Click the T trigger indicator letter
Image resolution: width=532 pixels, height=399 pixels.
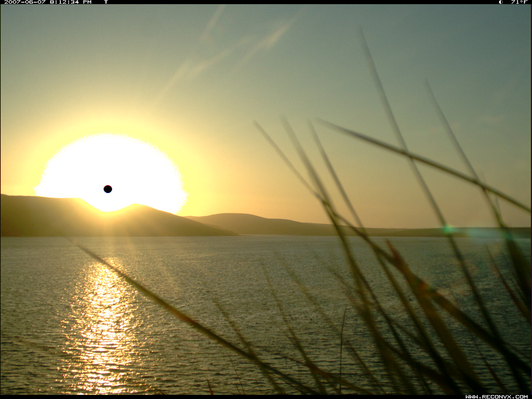coord(106,2)
